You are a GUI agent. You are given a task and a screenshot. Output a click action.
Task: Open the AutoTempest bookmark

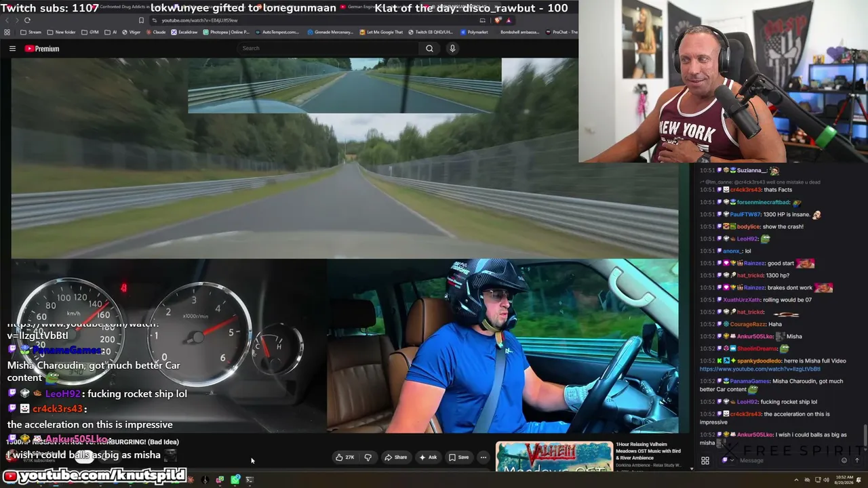tap(277, 32)
